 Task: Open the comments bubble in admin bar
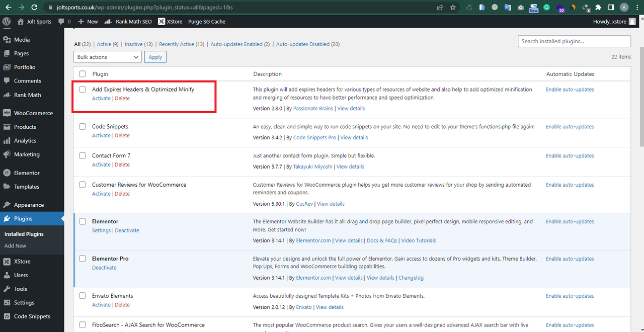pos(61,22)
